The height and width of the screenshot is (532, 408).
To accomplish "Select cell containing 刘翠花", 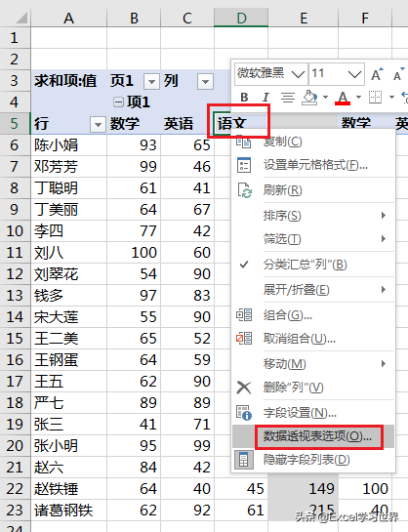I will point(69,274).
